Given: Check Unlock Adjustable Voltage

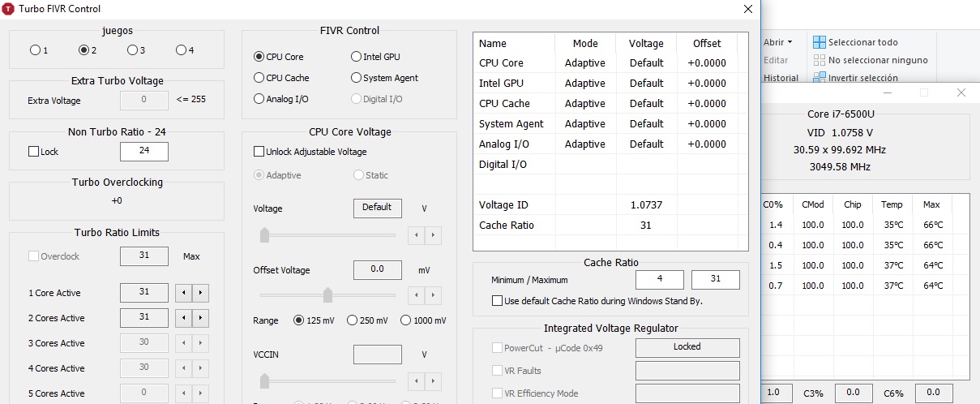Looking at the screenshot, I should click(259, 152).
